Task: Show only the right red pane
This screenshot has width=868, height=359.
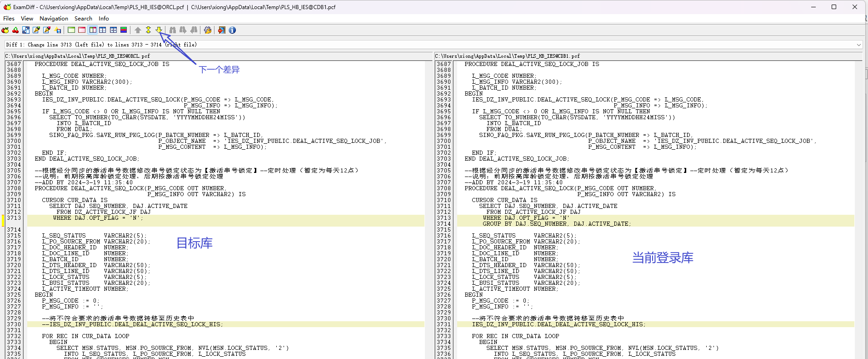Action: point(82,30)
